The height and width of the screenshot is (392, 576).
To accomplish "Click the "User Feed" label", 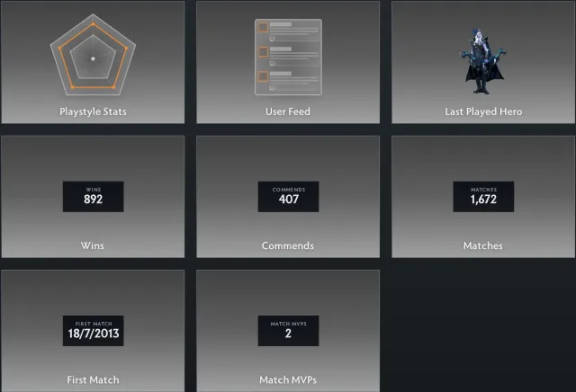I will coord(288,111).
